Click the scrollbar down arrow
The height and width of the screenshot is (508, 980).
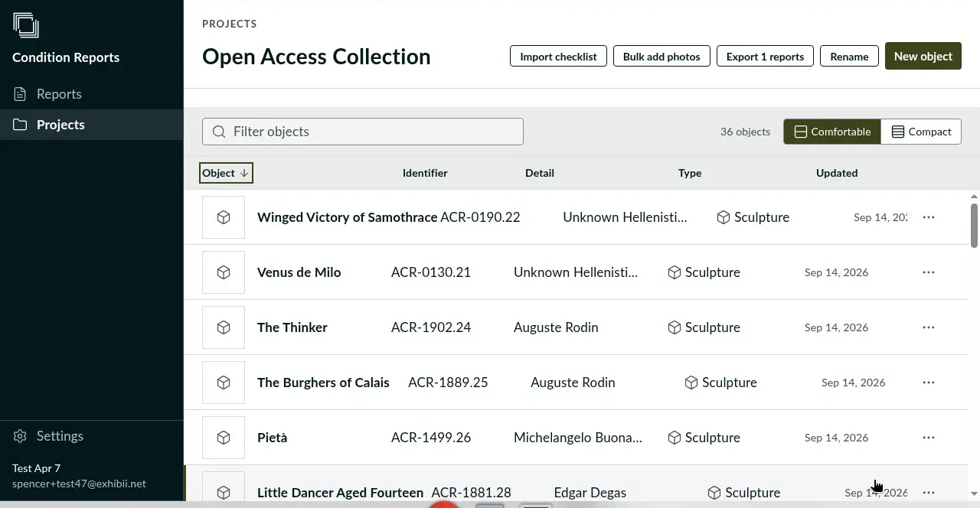(975, 494)
